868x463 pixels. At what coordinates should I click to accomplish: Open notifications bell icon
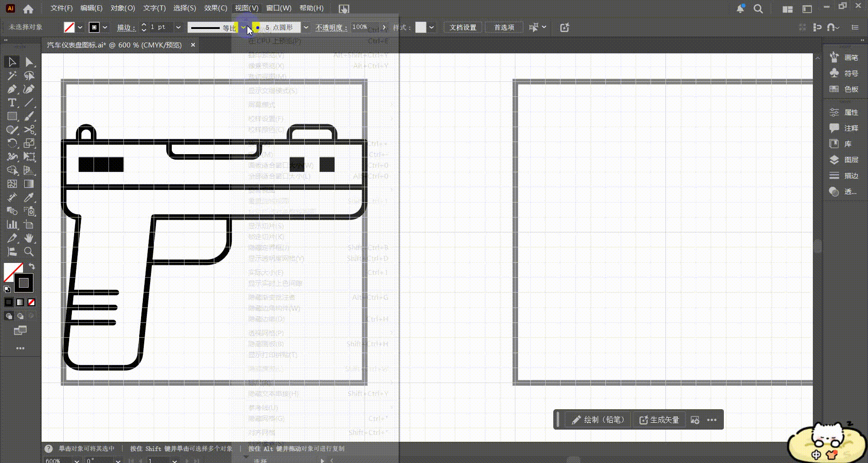(740, 9)
